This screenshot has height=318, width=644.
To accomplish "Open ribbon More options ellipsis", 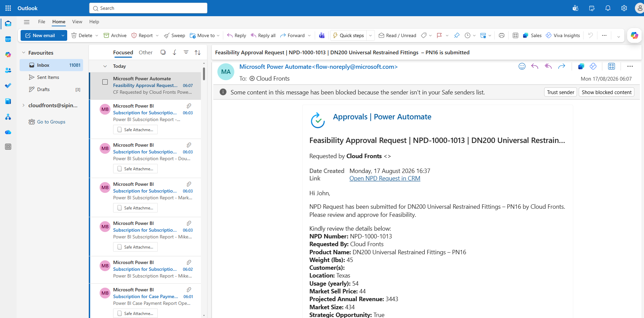I will [x=604, y=35].
